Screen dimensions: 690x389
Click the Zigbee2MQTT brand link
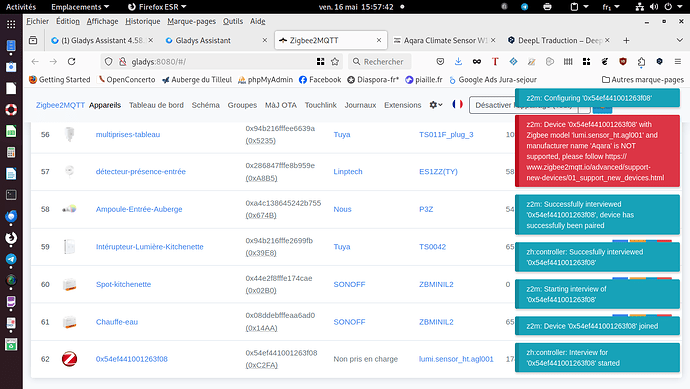[x=60, y=105]
